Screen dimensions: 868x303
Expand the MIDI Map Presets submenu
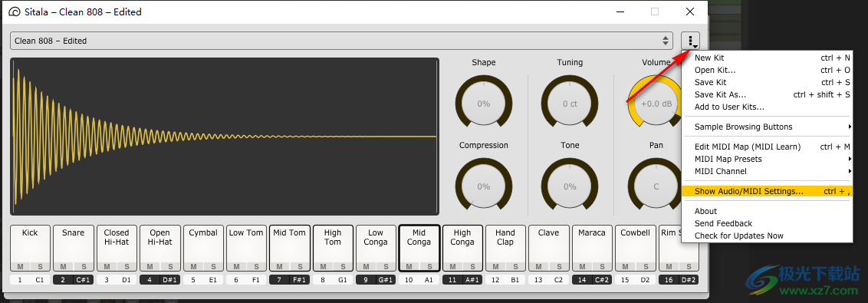[x=768, y=159]
